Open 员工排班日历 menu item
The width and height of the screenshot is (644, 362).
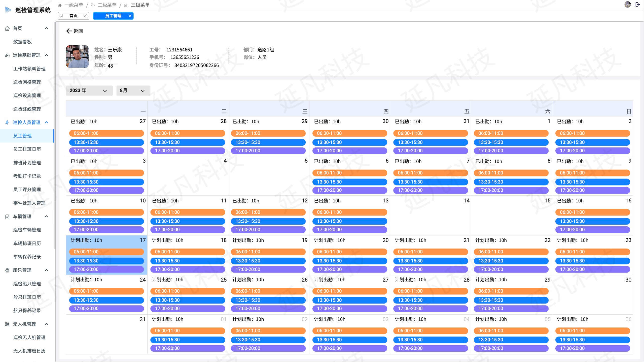point(27,149)
